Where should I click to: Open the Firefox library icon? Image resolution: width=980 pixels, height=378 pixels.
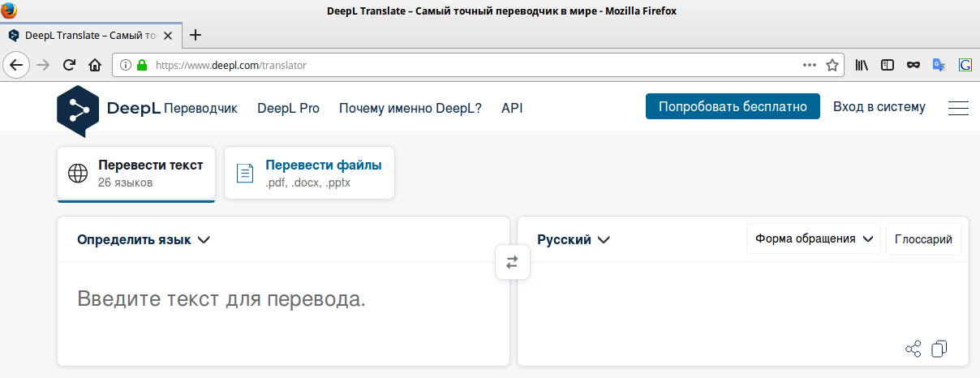tap(862, 65)
